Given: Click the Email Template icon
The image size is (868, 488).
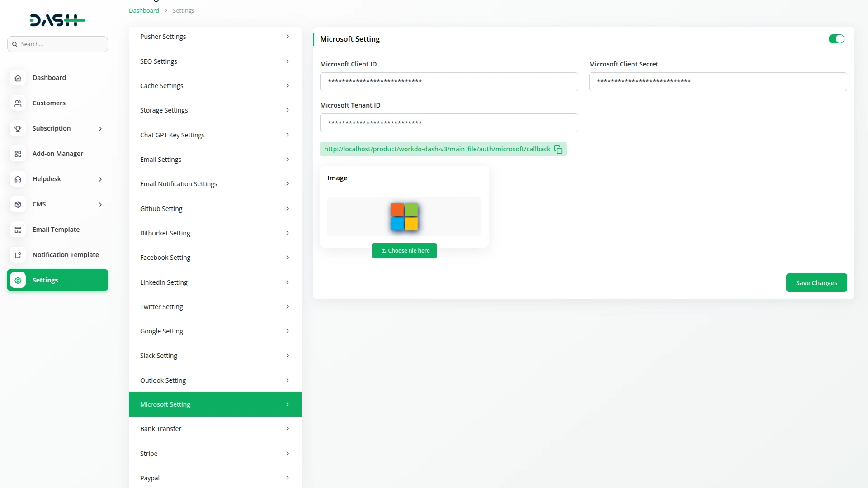Looking at the screenshot, I should (18, 230).
